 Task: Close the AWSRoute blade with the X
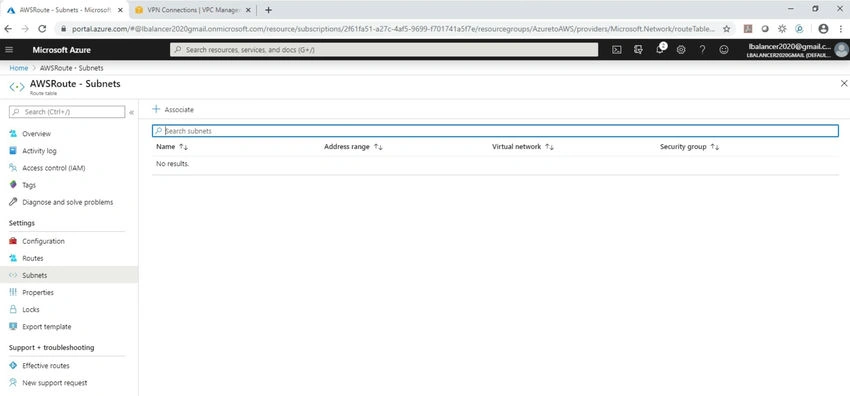pos(843,83)
